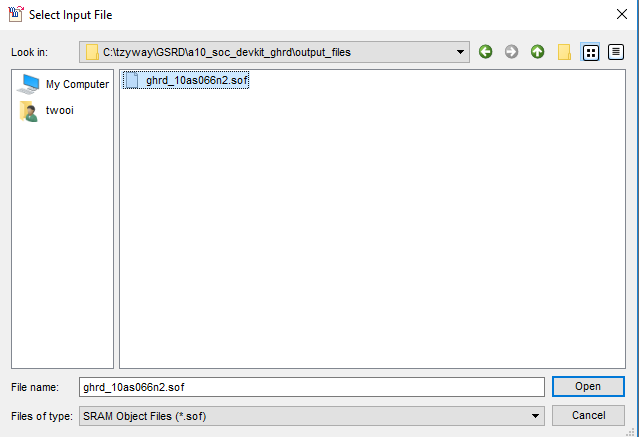Select the ghrd_10as066n2.sof file name text

click(196, 80)
